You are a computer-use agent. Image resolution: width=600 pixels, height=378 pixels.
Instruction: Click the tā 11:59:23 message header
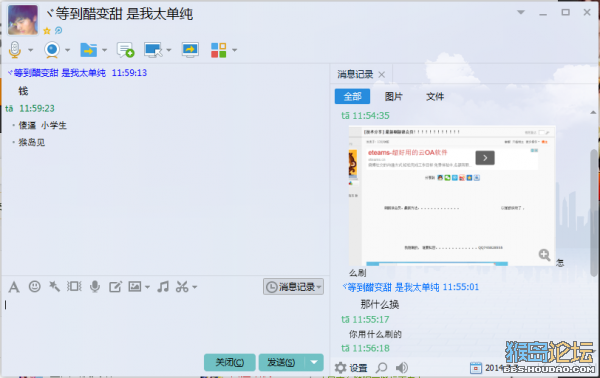tap(30, 109)
